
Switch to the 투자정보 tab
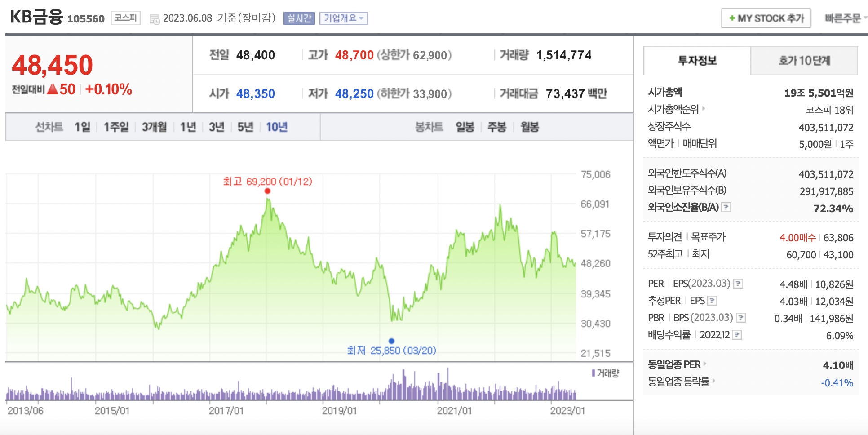(697, 61)
